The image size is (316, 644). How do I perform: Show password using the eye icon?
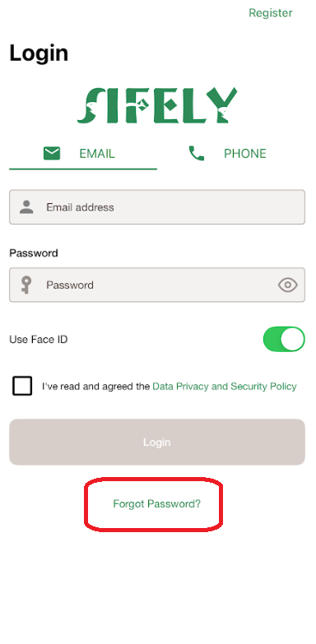coord(288,285)
